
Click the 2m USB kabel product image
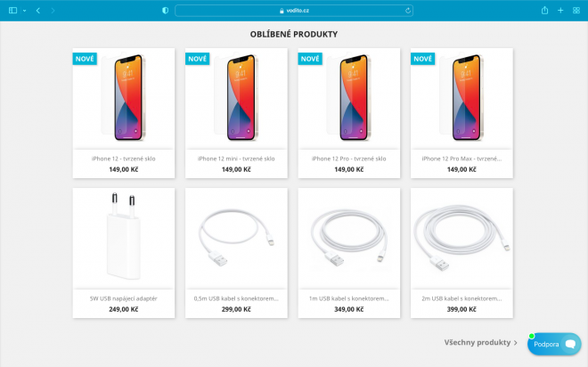[461, 238]
